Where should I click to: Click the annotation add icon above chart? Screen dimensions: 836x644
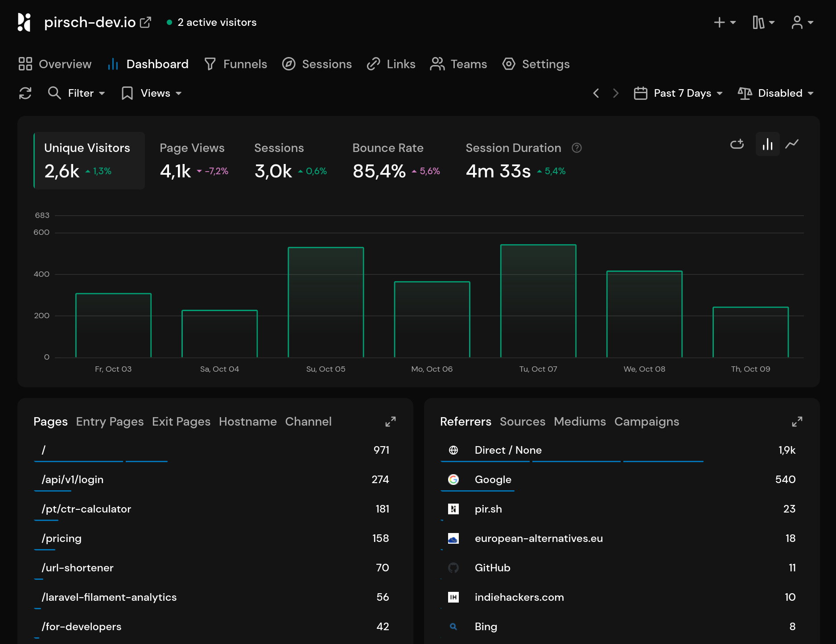[737, 144]
